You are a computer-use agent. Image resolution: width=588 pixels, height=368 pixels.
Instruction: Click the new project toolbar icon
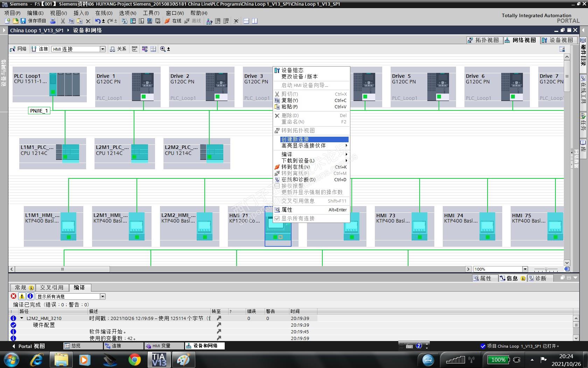click(7, 21)
